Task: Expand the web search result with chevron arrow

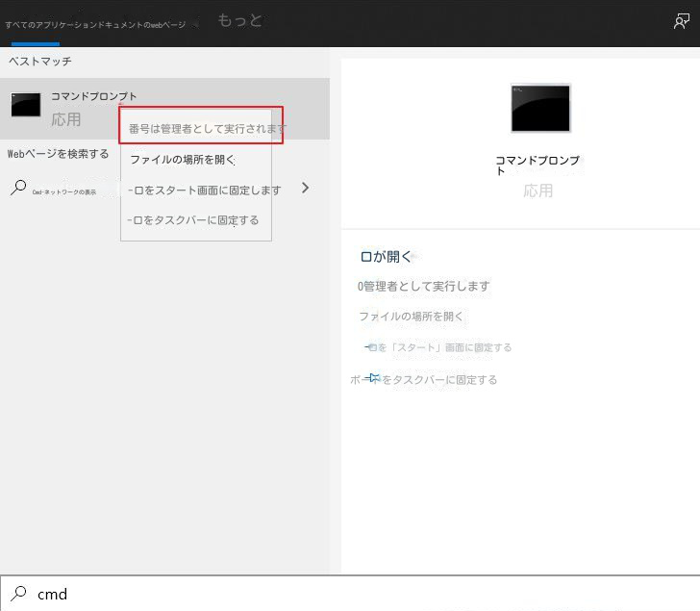Action: click(x=306, y=188)
